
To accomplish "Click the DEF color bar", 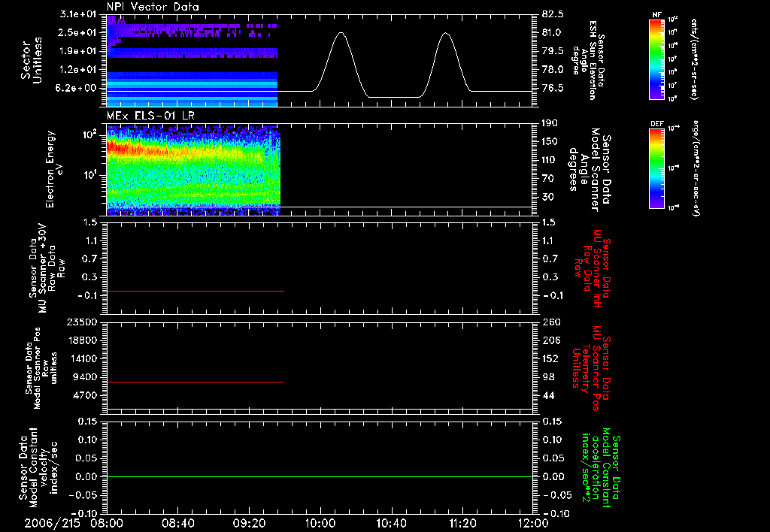I will (656, 168).
